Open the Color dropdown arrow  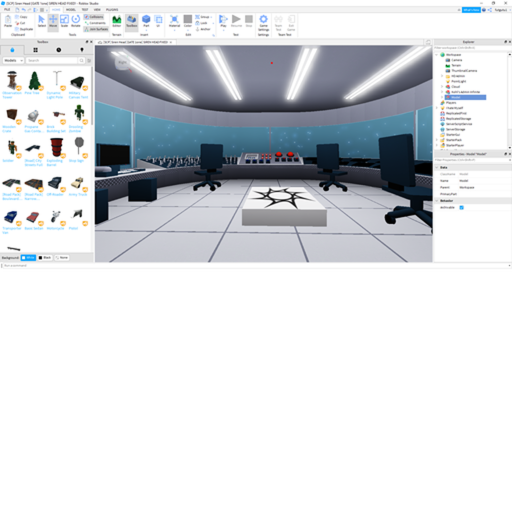188,30
